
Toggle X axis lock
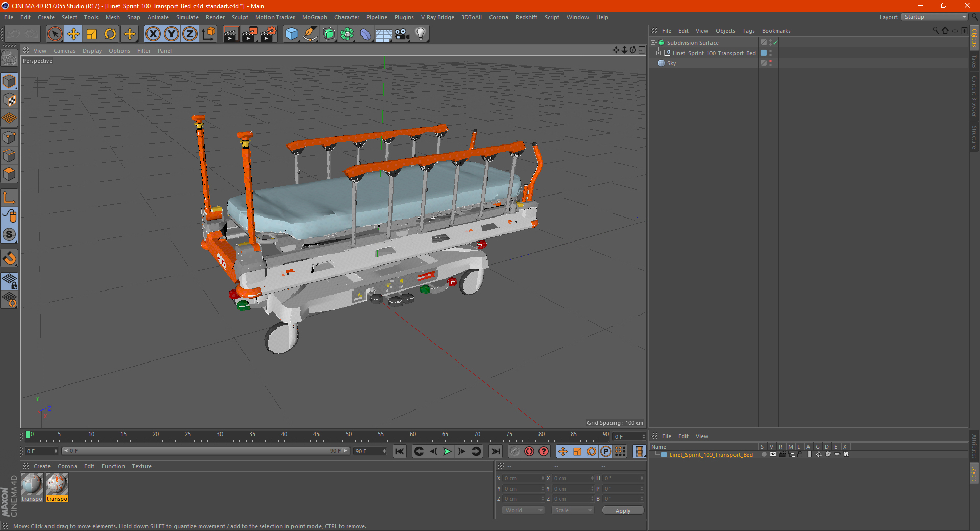pos(153,34)
